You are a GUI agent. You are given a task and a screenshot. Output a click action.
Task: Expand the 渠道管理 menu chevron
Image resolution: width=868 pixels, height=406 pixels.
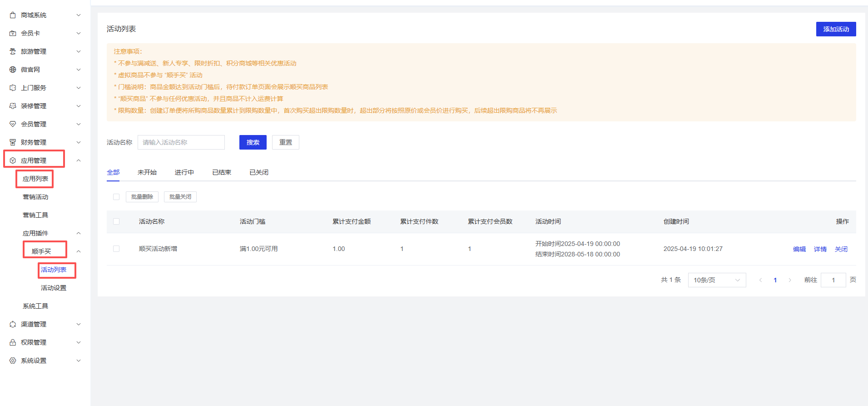click(79, 324)
